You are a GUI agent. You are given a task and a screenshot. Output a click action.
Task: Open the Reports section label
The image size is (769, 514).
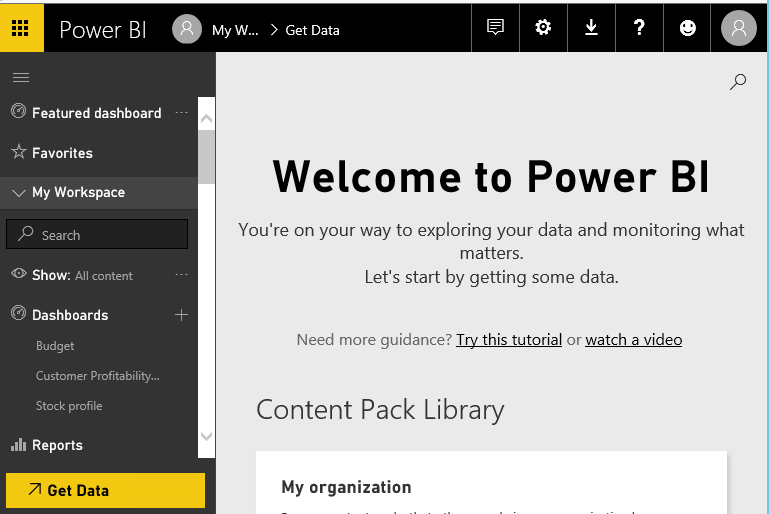[57, 445]
